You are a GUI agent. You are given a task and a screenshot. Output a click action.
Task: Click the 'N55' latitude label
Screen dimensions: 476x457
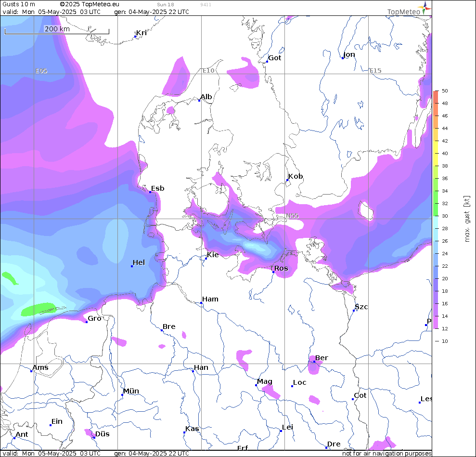coord(292,216)
